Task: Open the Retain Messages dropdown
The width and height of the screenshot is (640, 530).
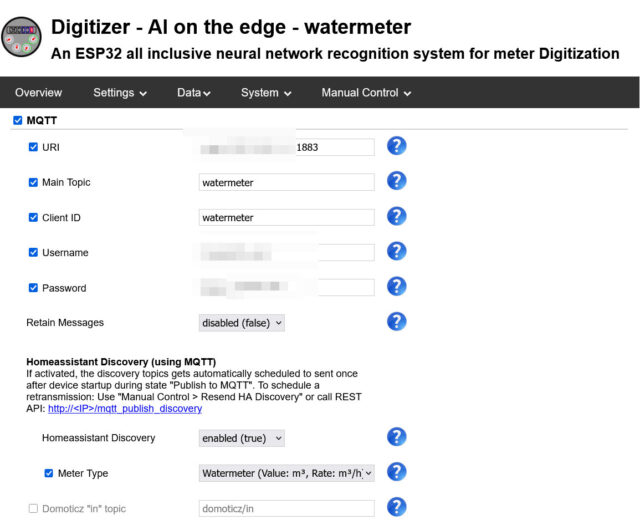Action: [x=242, y=323]
